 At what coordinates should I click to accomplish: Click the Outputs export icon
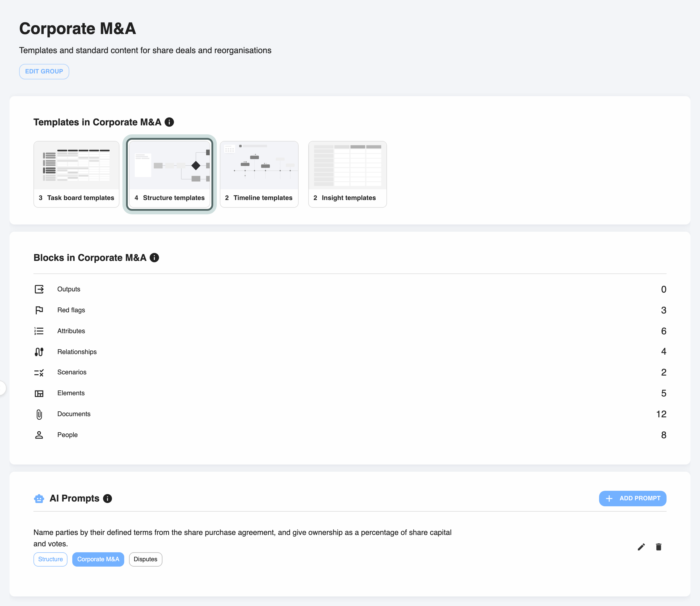39,289
